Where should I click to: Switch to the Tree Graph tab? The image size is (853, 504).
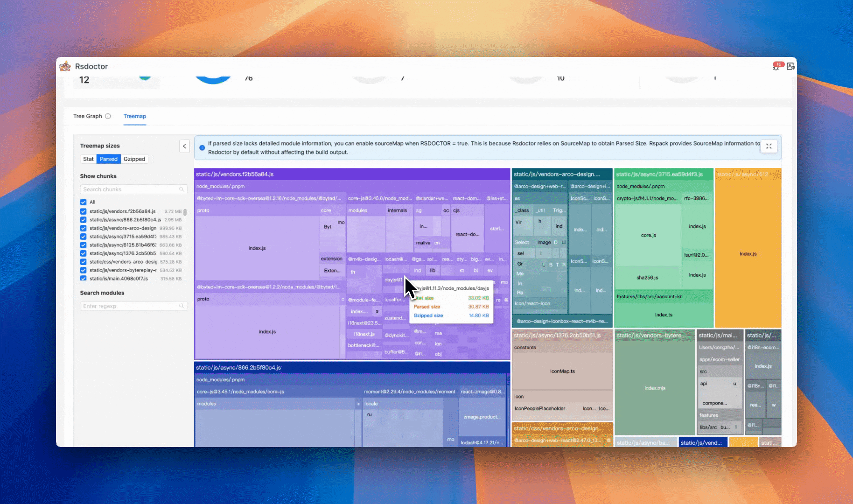point(88,116)
